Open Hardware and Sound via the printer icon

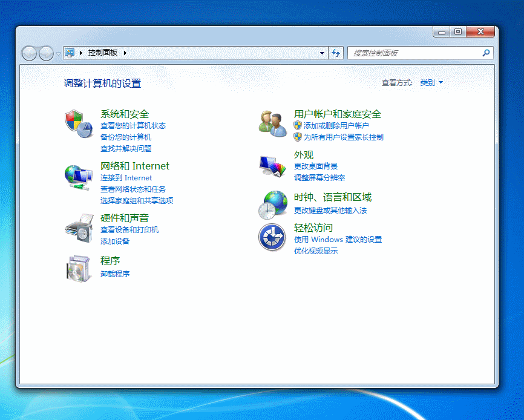point(79,228)
